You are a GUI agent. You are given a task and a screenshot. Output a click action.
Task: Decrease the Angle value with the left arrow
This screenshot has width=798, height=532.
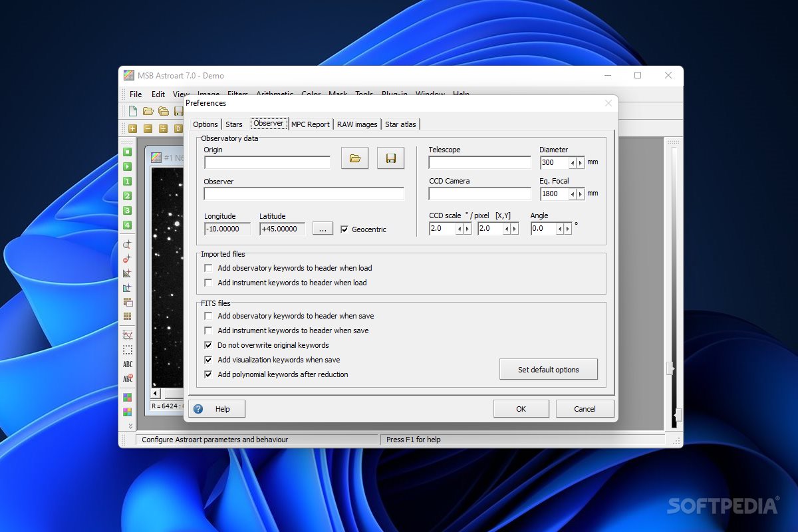pos(560,228)
